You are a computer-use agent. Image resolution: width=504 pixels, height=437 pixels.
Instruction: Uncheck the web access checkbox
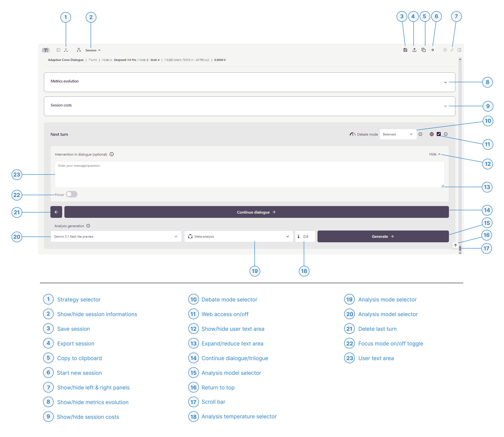coord(439,134)
